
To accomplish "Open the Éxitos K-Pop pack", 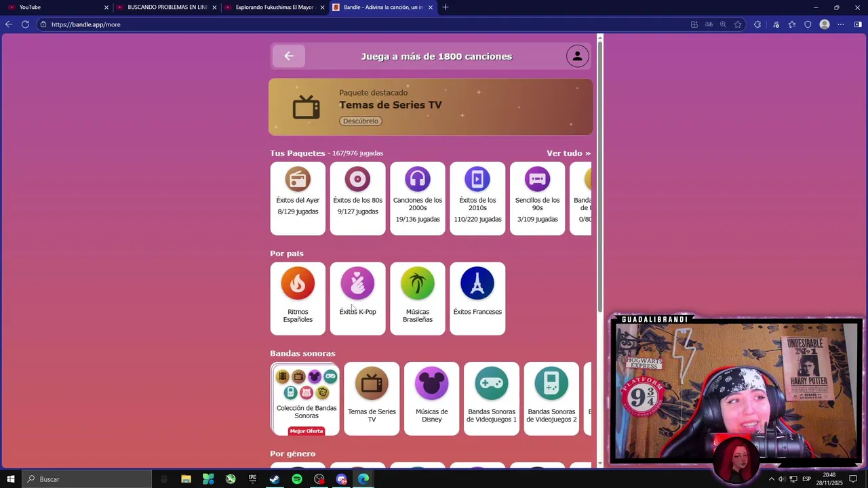I will [x=357, y=299].
